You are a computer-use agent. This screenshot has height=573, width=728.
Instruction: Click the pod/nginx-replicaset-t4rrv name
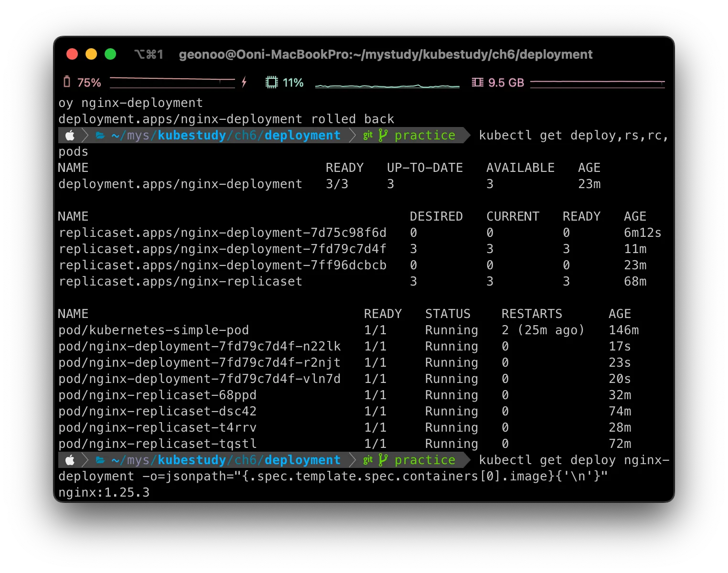(158, 427)
